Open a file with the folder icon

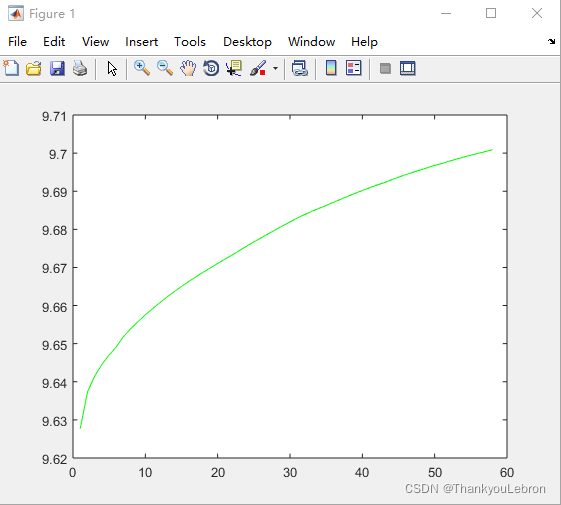[x=34, y=68]
